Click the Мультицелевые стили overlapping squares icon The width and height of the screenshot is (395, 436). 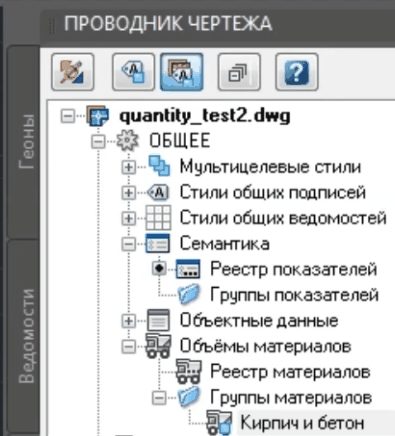159,166
